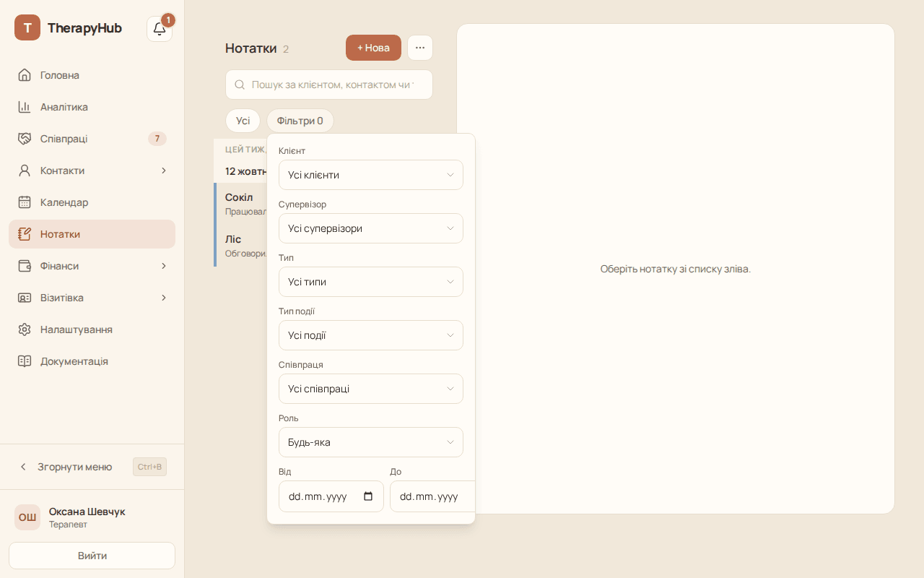Viewport: 924px width, 578px height.
Task: Open the three-dots more options menu
Action: point(420,48)
